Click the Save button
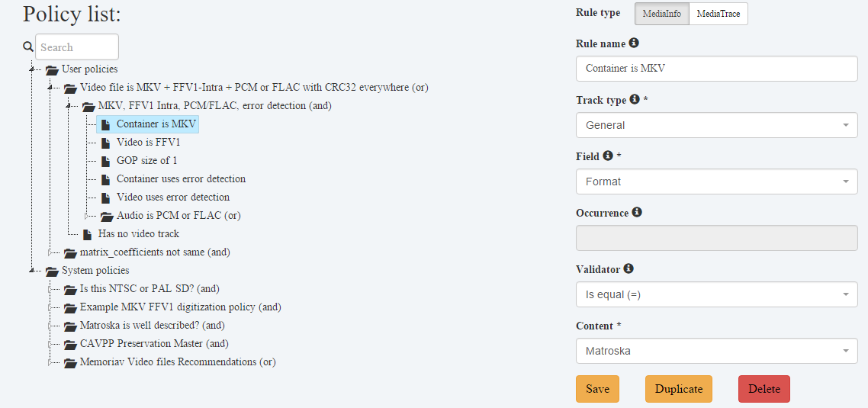The width and height of the screenshot is (868, 408). click(x=597, y=389)
